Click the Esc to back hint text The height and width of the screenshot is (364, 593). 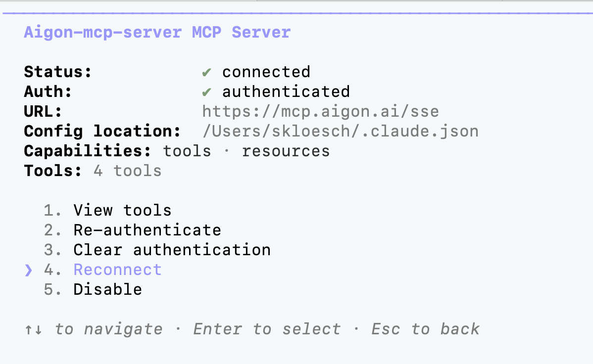pos(425,329)
